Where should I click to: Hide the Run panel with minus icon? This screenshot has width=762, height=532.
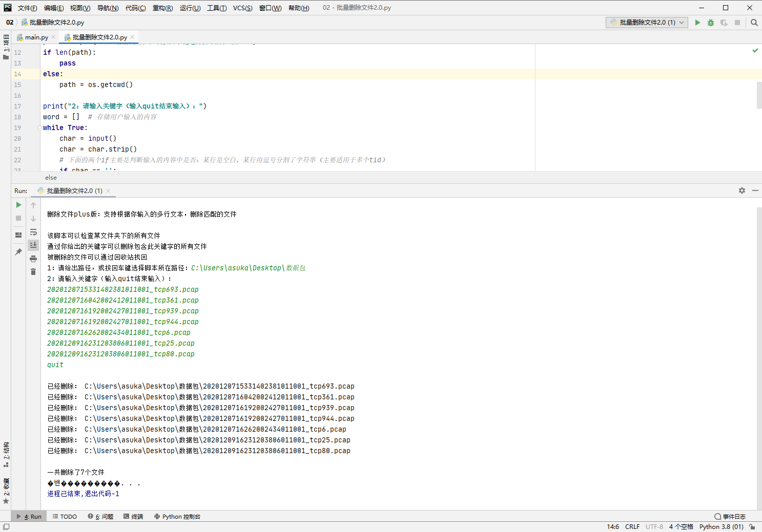coord(755,190)
